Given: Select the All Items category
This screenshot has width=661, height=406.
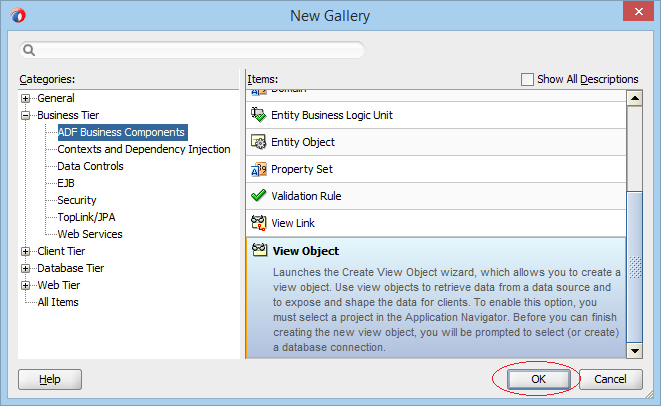Looking at the screenshot, I should [x=58, y=302].
